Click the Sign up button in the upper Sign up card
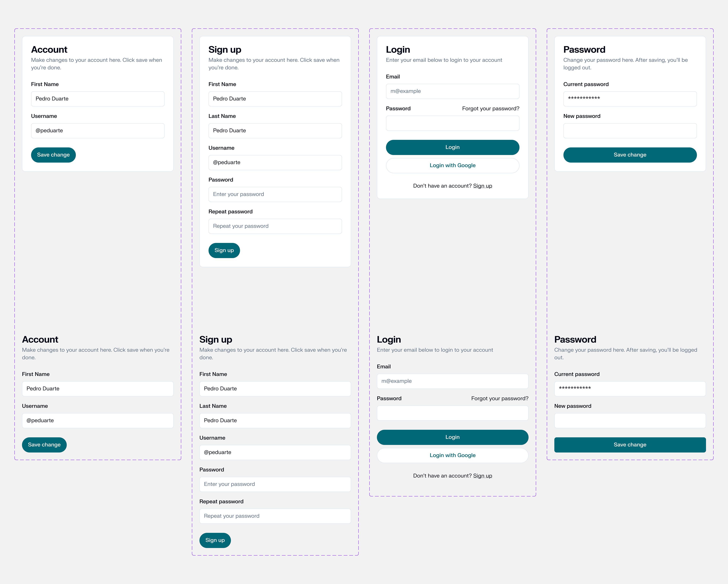Screen dimensions: 728x584 (x=224, y=251)
